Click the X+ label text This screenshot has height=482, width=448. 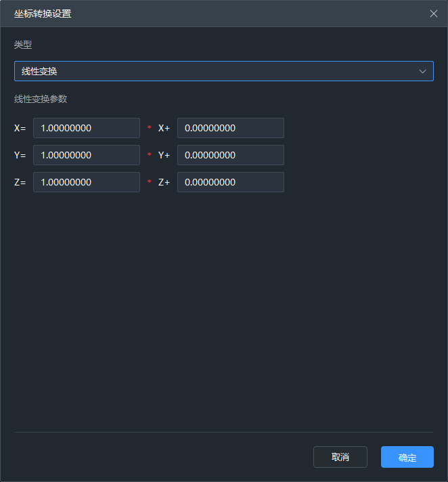tap(164, 128)
